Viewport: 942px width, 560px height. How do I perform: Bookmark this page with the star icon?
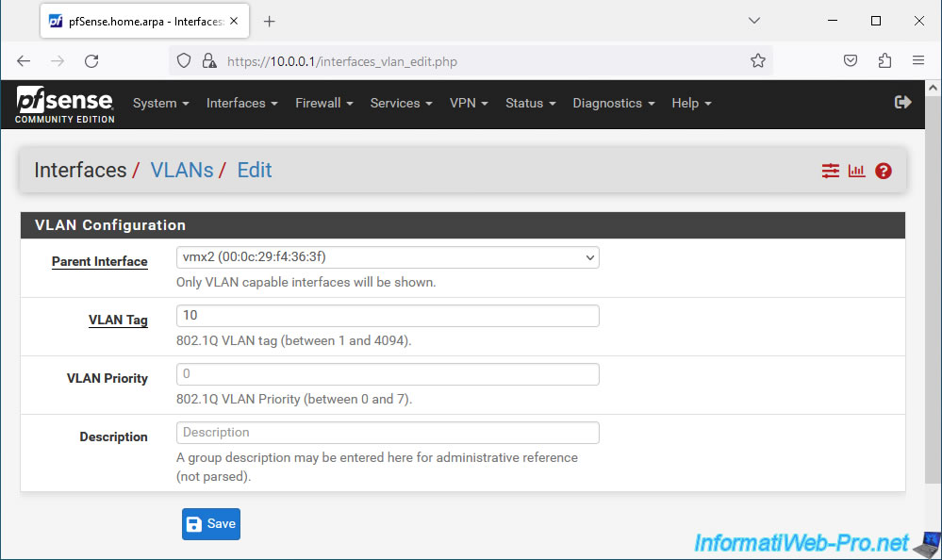tap(757, 61)
